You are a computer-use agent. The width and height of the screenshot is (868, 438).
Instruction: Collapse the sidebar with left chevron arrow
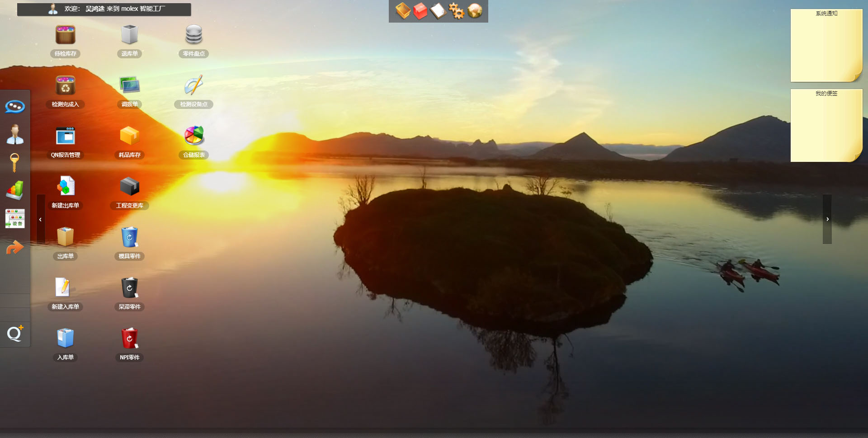(40, 220)
